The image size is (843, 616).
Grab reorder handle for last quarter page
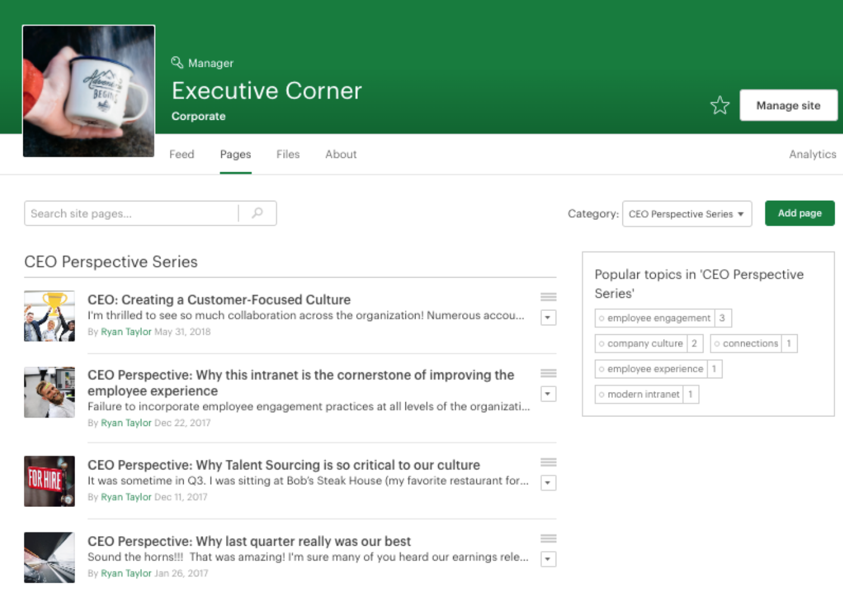548,539
